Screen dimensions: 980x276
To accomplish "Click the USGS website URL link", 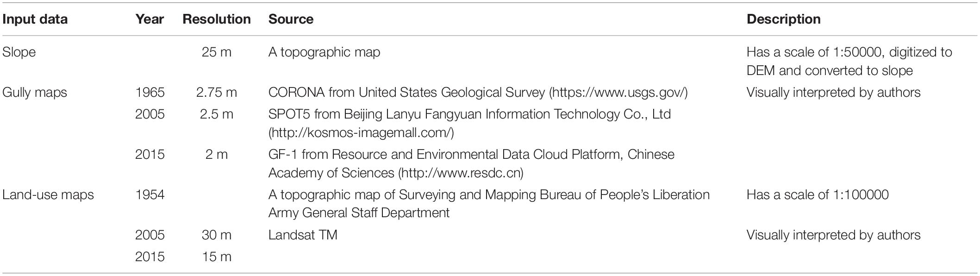I will 618,93.
